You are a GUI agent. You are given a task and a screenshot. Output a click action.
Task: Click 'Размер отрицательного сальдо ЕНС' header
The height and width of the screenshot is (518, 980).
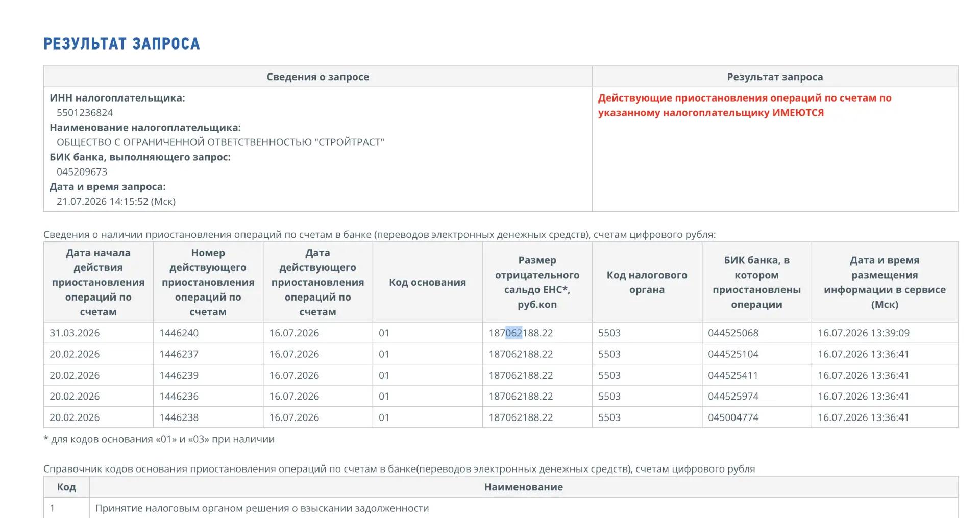(x=537, y=282)
